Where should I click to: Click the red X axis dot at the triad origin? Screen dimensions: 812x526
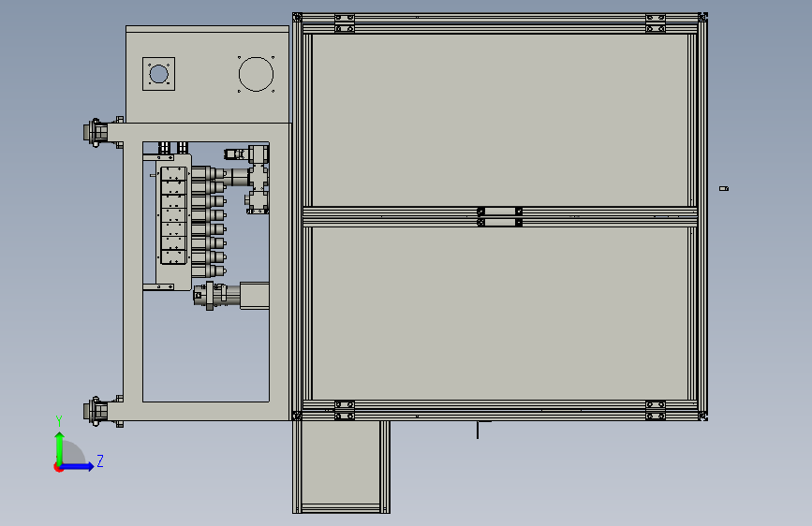coord(58,467)
